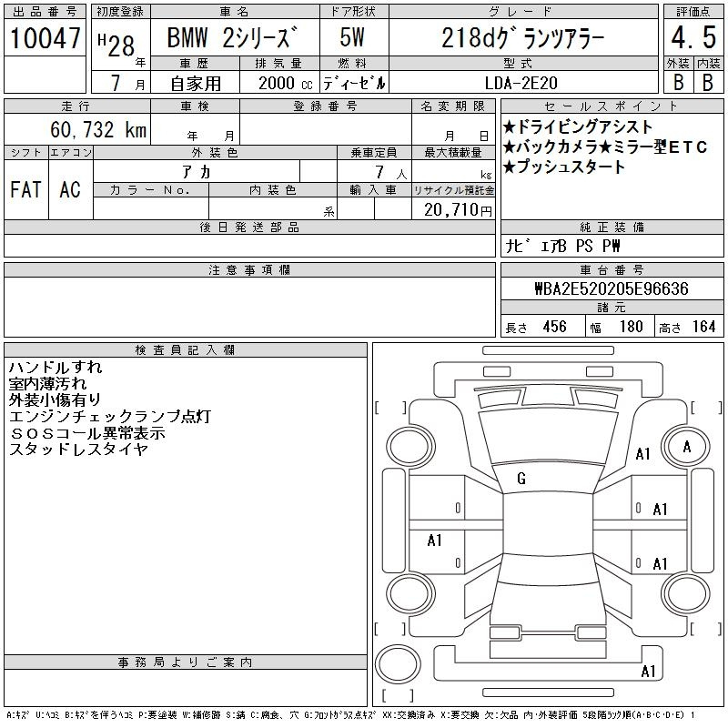
Task: Click the equipment line ナビ エアB PS PW
Action: point(562,246)
